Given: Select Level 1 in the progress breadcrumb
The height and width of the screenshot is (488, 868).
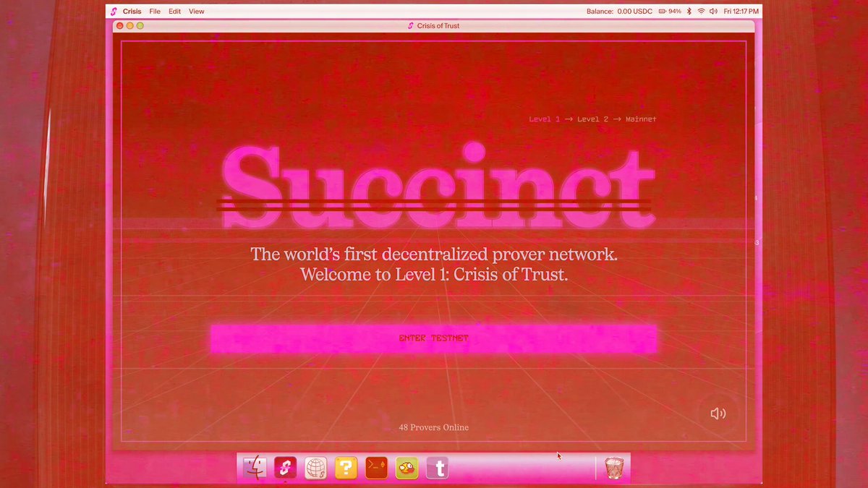Looking at the screenshot, I should [x=545, y=119].
